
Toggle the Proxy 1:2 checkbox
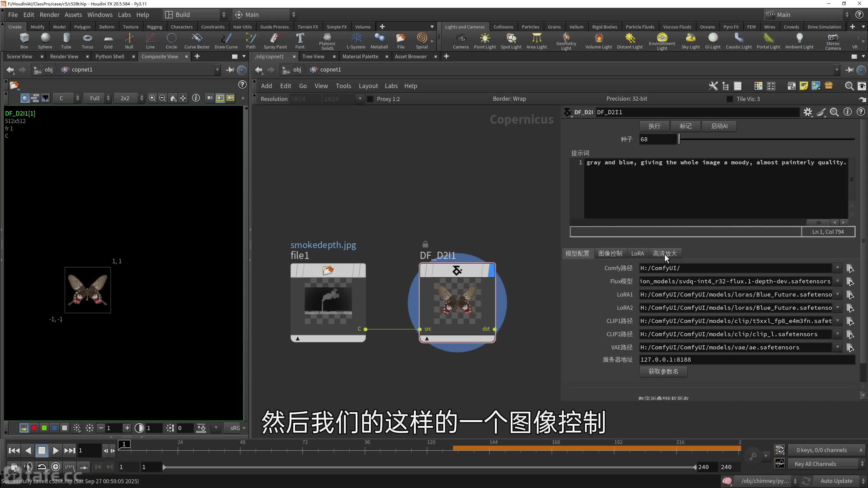point(370,99)
